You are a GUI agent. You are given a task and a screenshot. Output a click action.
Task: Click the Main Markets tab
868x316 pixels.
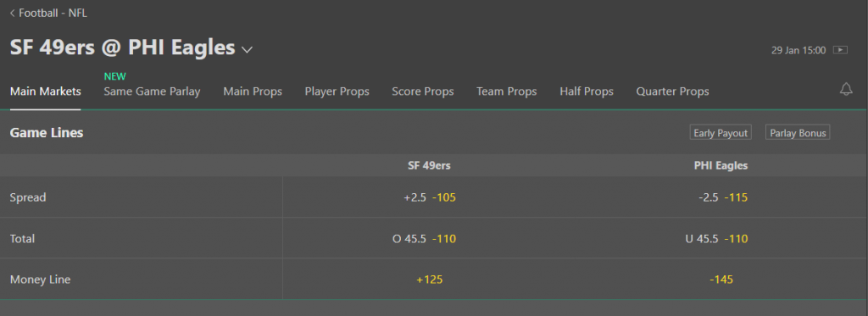point(46,91)
